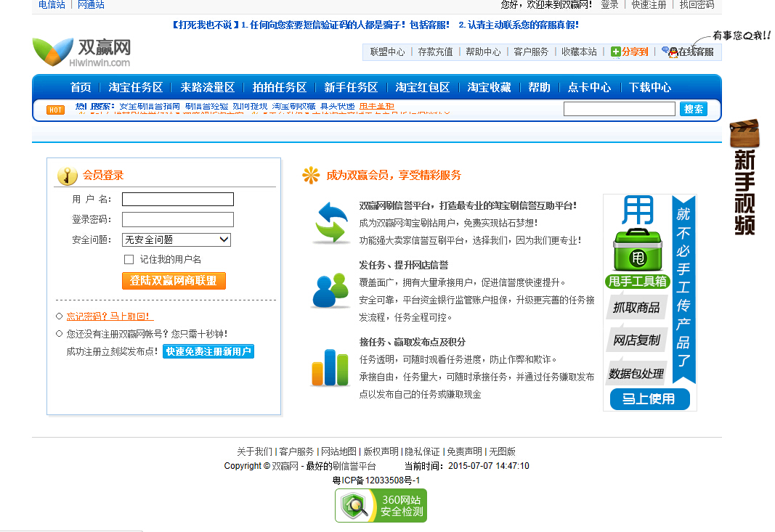Click the orange HOT badge icon
Screen dimensions: 775x532
55,110
